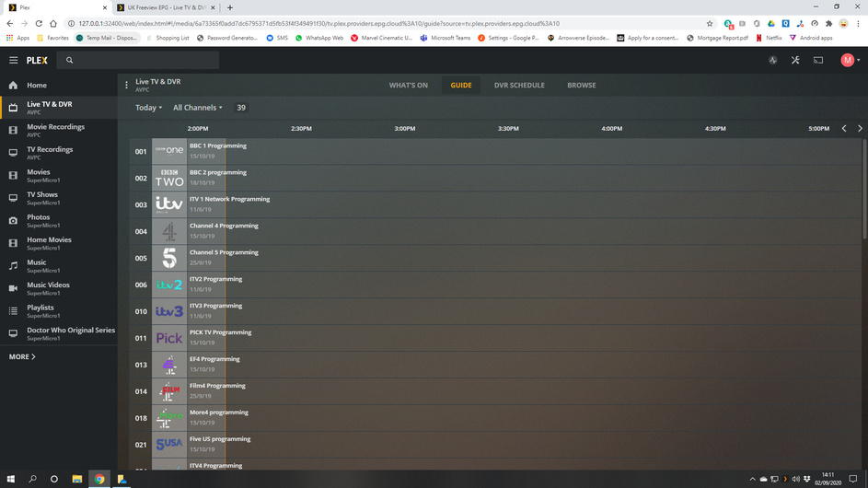Open TV Shows library
Image resolution: width=868 pixels, height=488 pixels.
[x=59, y=198]
